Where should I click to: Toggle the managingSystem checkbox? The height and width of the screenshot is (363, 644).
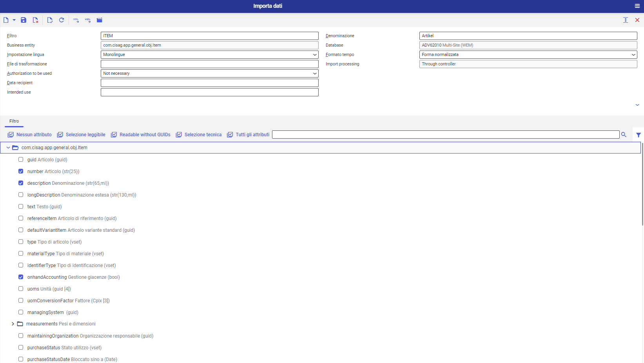click(21, 312)
